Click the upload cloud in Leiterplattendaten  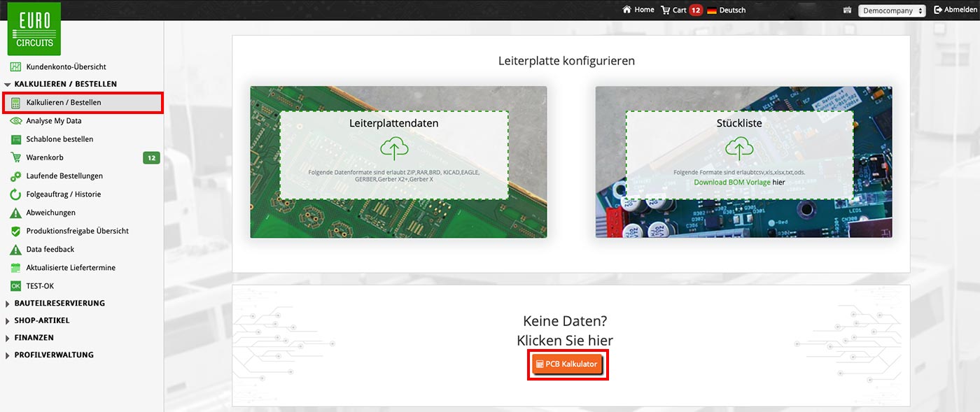[x=394, y=149]
